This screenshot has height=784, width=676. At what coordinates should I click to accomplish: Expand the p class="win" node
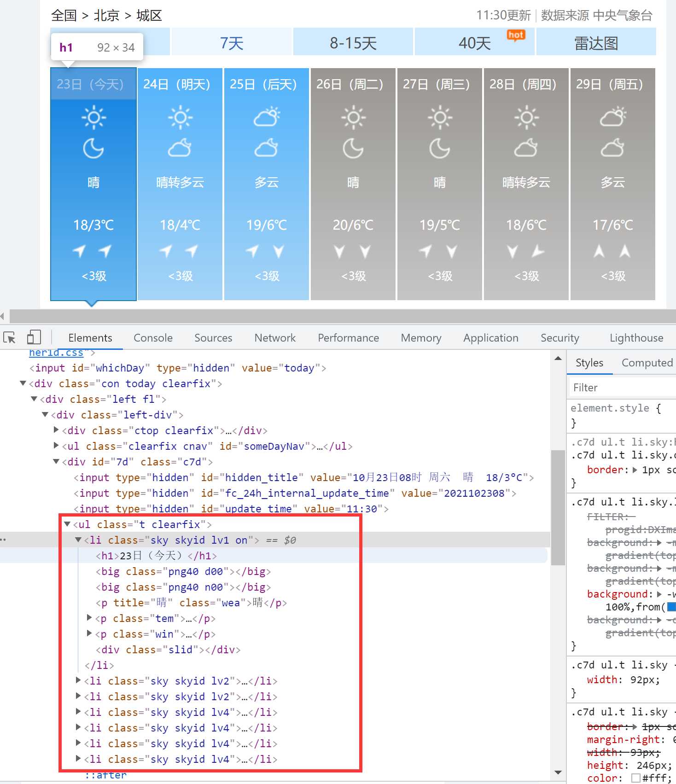tap(89, 633)
